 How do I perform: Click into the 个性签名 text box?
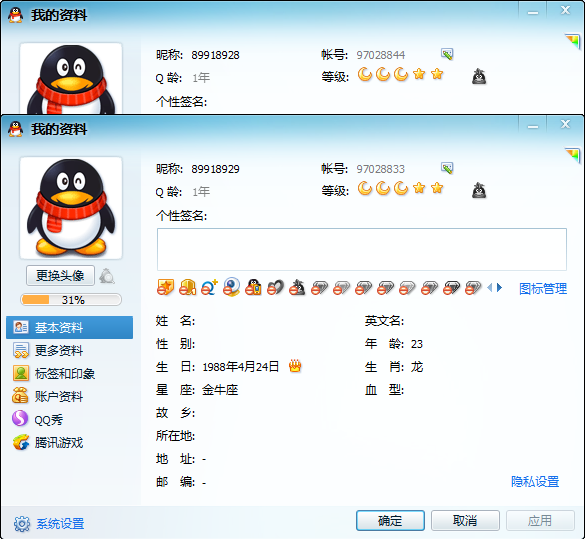click(362, 249)
